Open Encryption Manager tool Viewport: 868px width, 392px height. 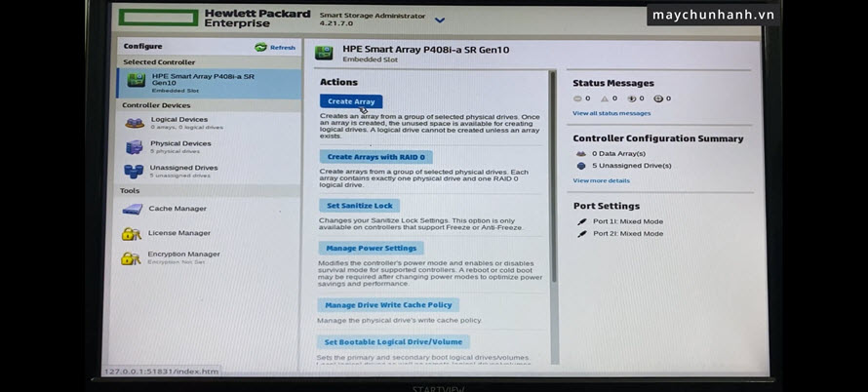coord(183,255)
